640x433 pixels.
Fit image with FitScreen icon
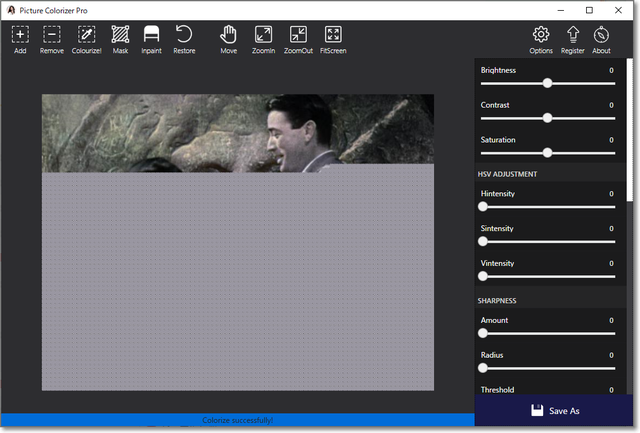click(x=333, y=35)
